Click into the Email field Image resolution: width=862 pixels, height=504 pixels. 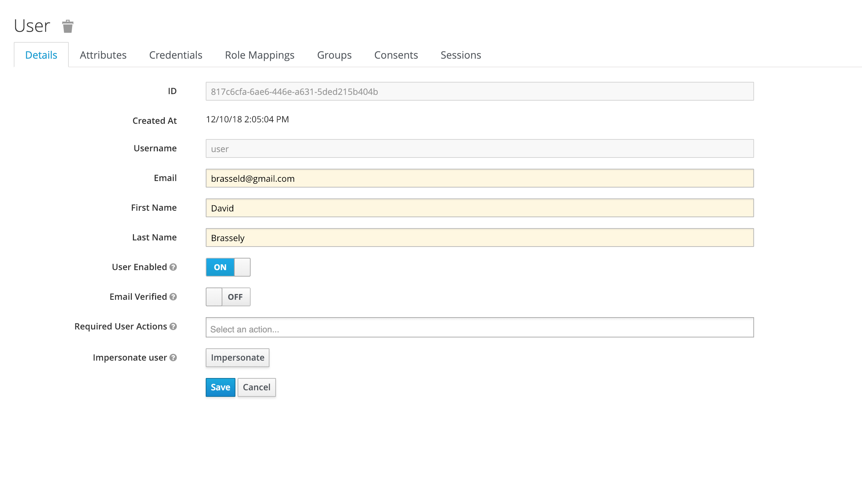tap(479, 178)
